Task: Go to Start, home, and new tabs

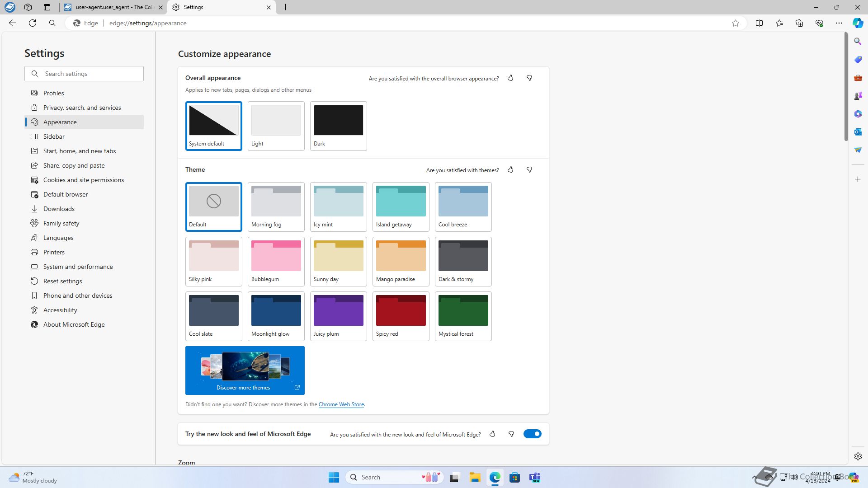Action: point(84,151)
